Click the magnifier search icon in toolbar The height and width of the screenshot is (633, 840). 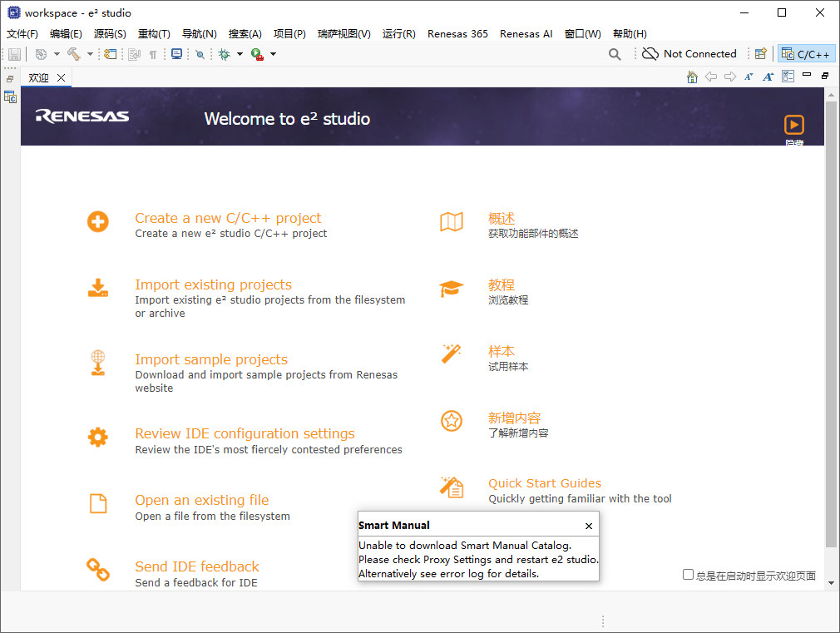pos(615,54)
